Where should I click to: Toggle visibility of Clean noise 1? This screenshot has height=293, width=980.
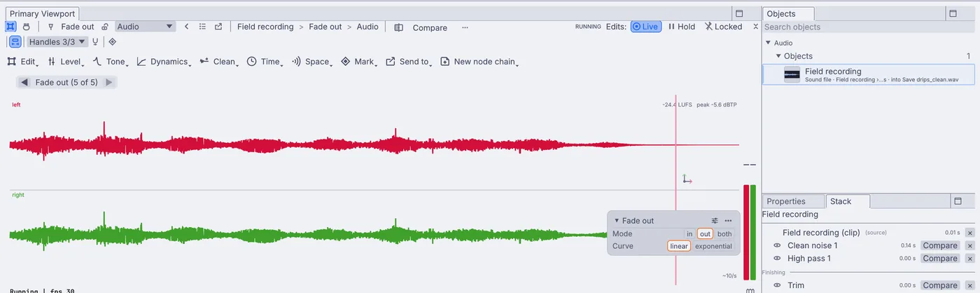[777, 245]
